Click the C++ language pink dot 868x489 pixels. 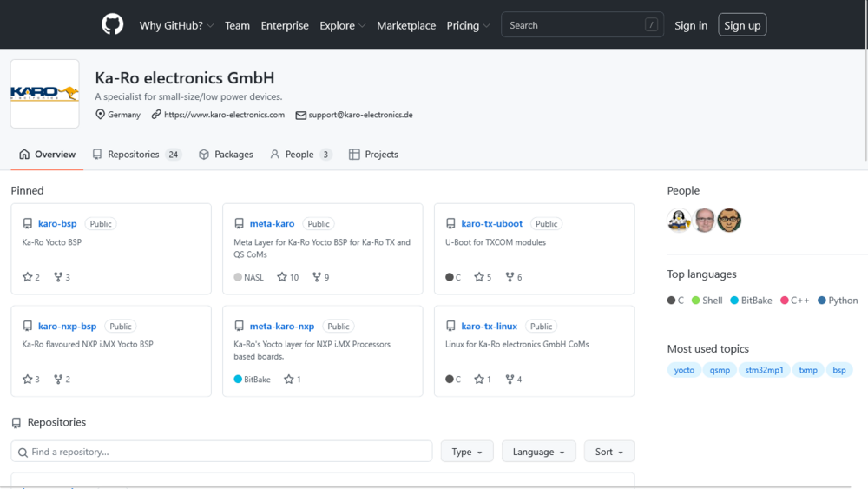(785, 301)
